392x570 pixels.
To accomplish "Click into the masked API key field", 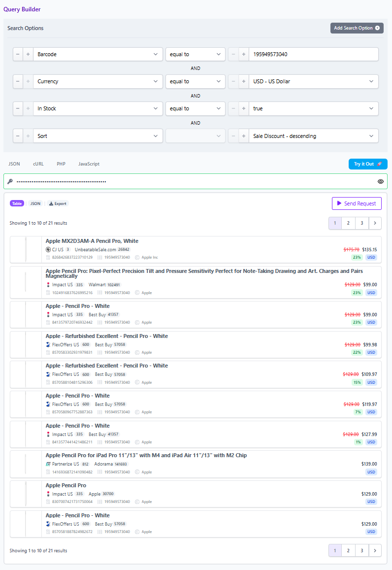I will tap(196, 181).
